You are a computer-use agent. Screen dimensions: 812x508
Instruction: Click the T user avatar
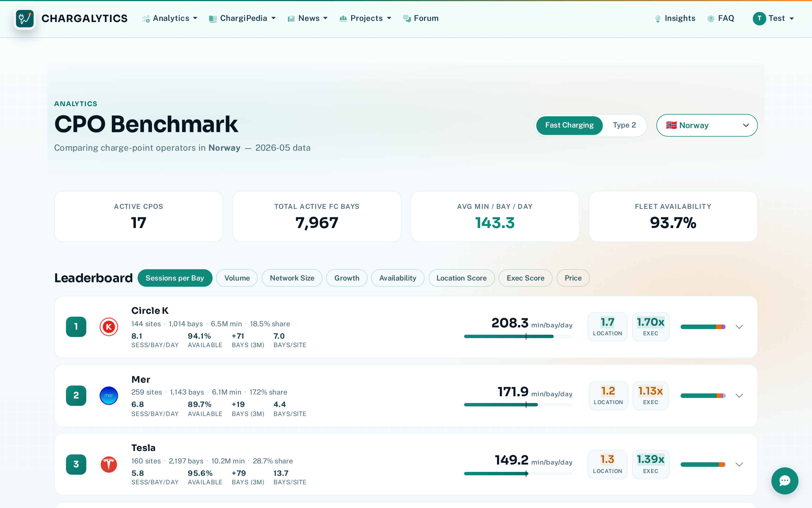point(759,18)
